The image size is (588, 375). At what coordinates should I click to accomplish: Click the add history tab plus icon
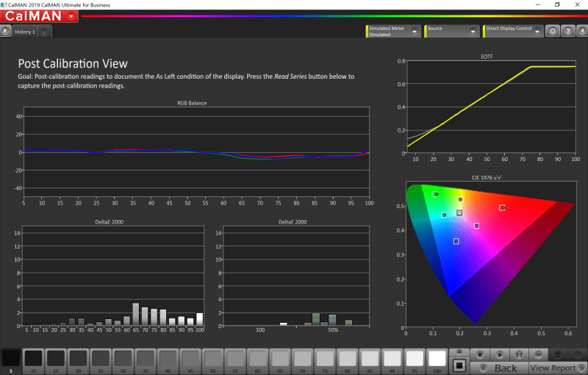44,32
